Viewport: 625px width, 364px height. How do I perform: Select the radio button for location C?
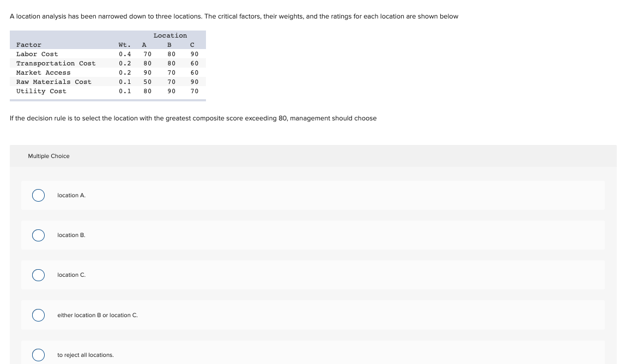tap(38, 275)
